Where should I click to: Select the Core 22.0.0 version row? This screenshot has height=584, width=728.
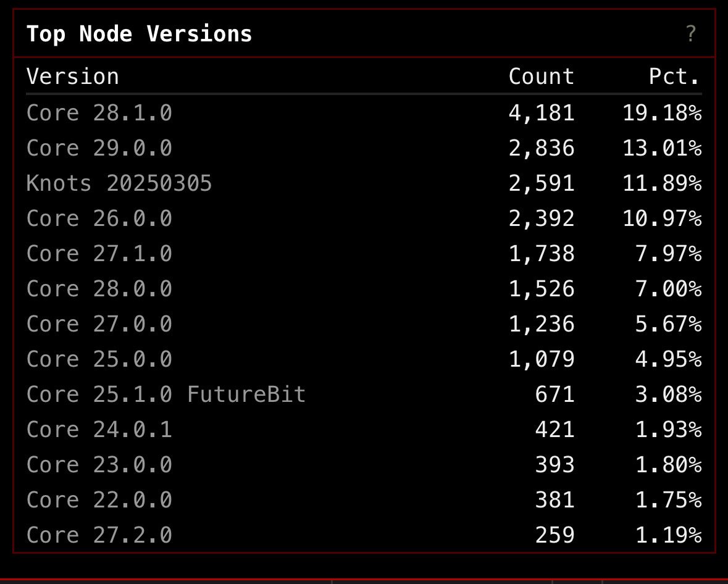click(364, 499)
